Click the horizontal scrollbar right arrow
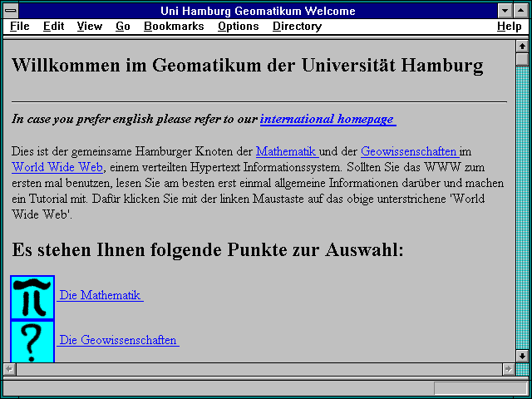The width and height of the screenshot is (532, 399). 508,369
